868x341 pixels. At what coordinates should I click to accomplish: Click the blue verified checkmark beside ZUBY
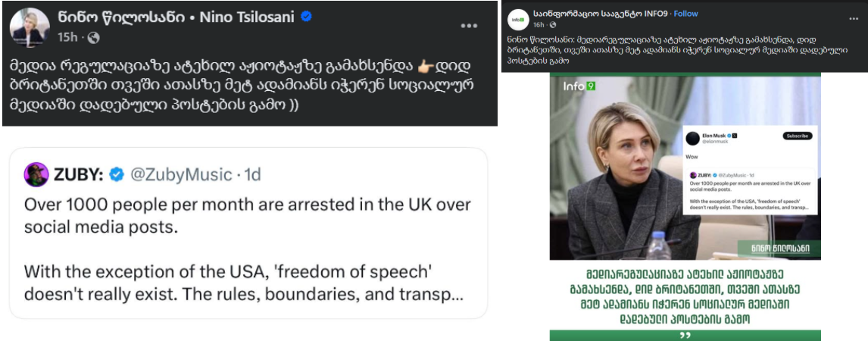(x=117, y=175)
